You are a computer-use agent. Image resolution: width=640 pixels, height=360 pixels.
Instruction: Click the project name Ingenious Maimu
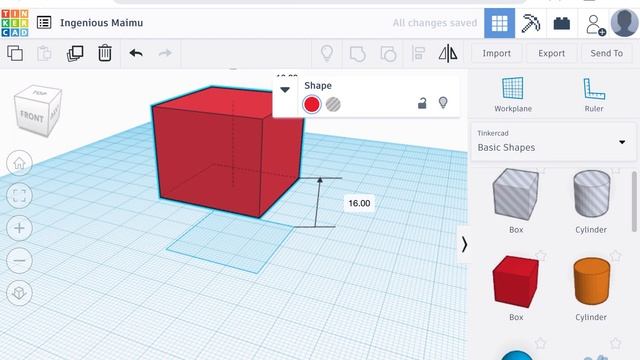(102, 23)
